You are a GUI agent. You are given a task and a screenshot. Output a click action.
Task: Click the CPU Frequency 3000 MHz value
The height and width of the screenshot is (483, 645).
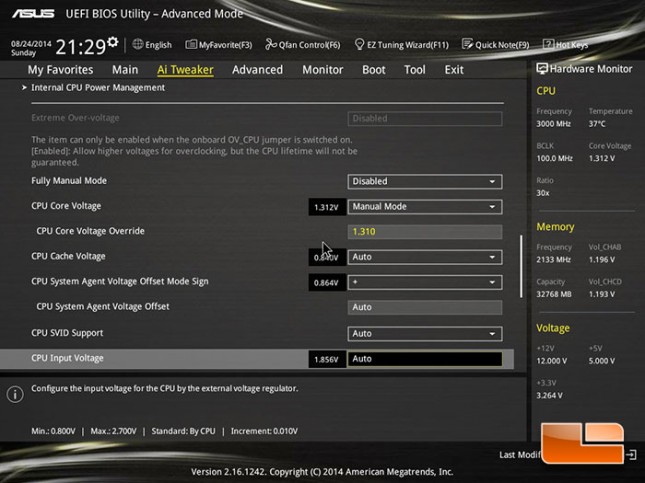pos(553,124)
